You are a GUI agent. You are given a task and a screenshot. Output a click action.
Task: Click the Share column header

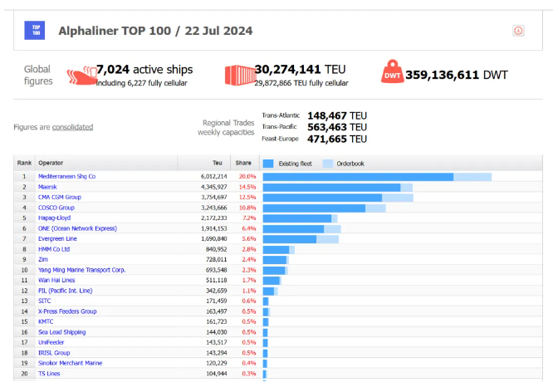[x=243, y=163]
